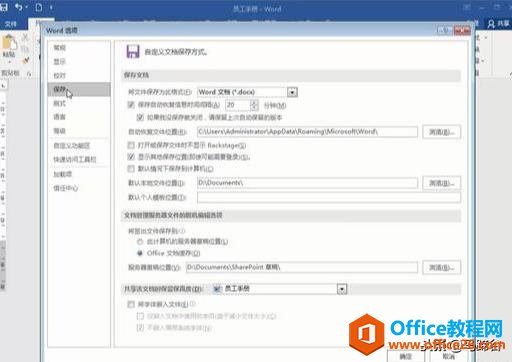Viewport: 512px width, 362px height.
Task: Click the Copy icon in the clipboard group
Action: pos(25,49)
